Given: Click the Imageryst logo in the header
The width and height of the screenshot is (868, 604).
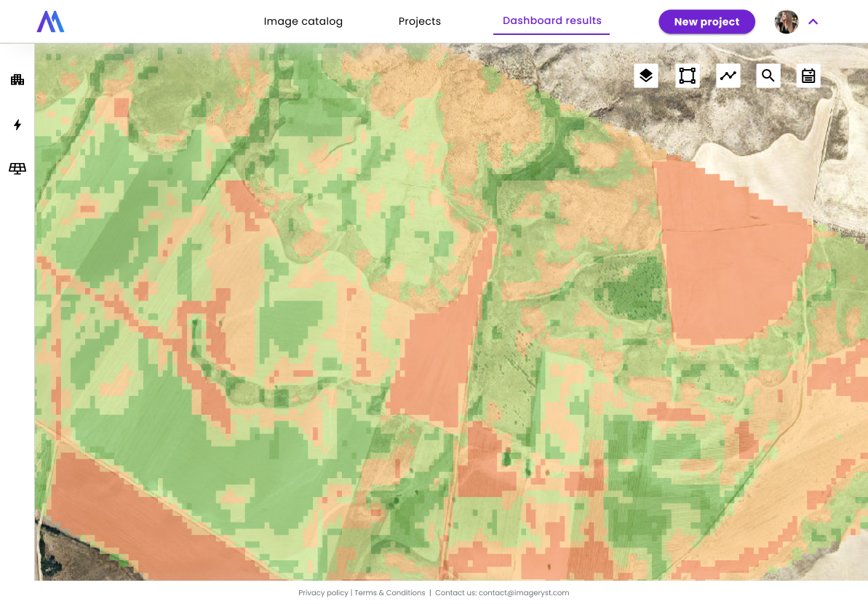Looking at the screenshot, I should click(x=50, y=22).
